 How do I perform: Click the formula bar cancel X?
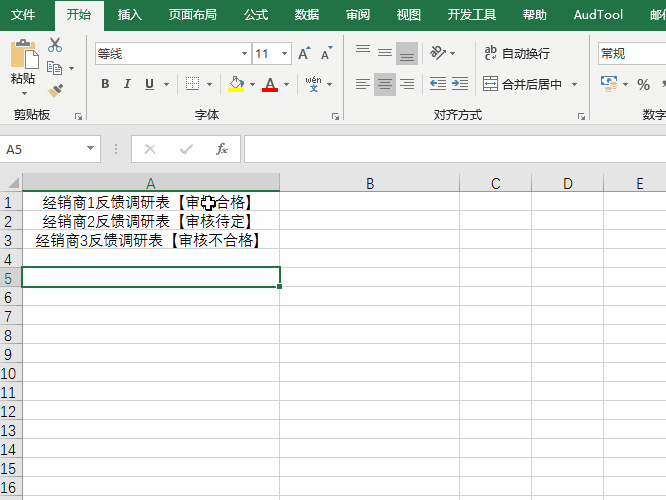150,149
